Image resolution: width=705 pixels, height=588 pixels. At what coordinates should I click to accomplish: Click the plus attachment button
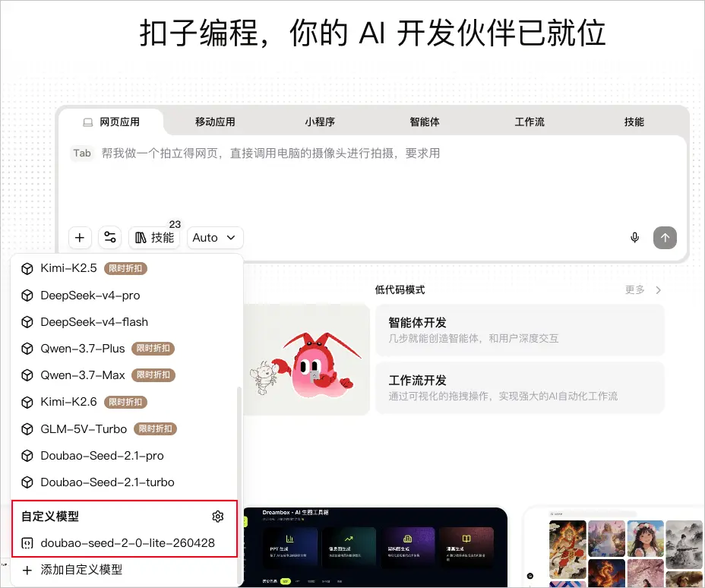pyautogui.click(x=80, y=237)
